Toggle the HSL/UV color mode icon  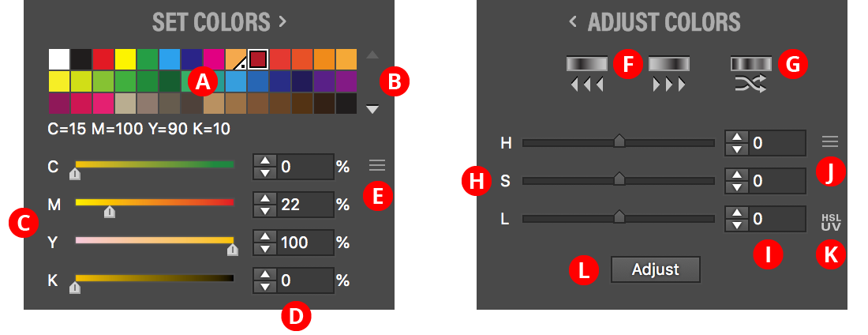(831, 222)
